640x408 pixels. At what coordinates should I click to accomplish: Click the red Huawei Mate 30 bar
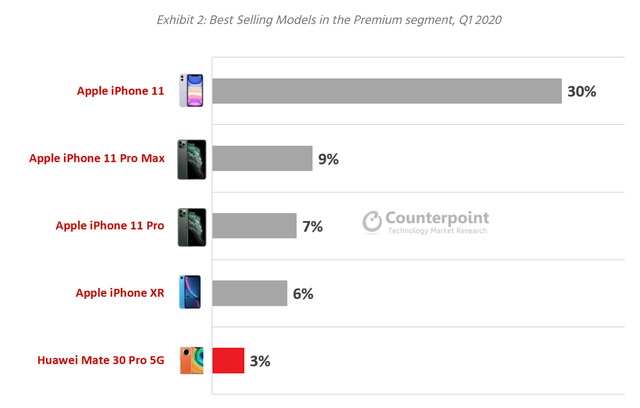point(228,360)
